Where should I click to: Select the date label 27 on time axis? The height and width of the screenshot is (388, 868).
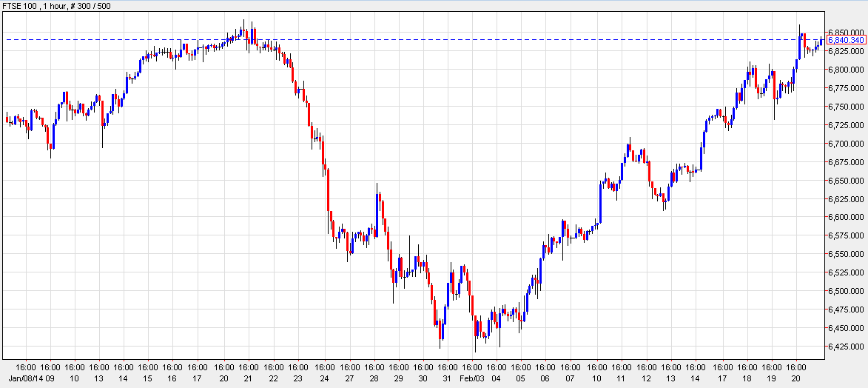(350, 378)
